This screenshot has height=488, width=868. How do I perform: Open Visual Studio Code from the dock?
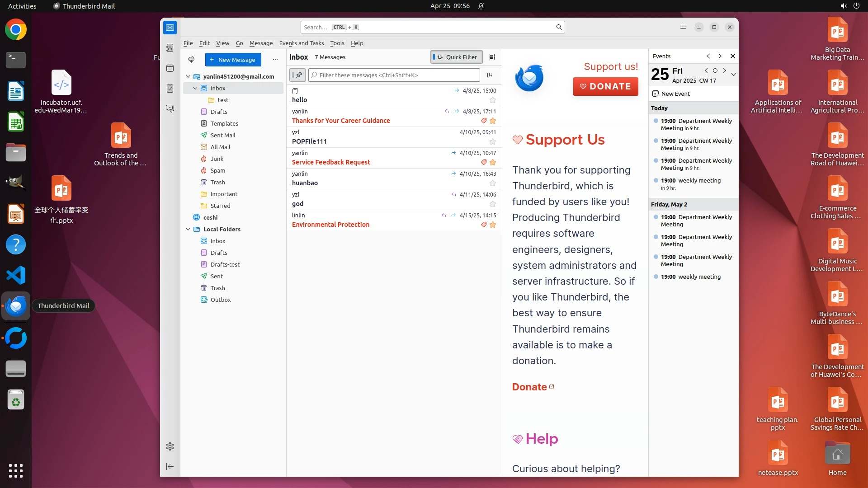coord(16,275)
